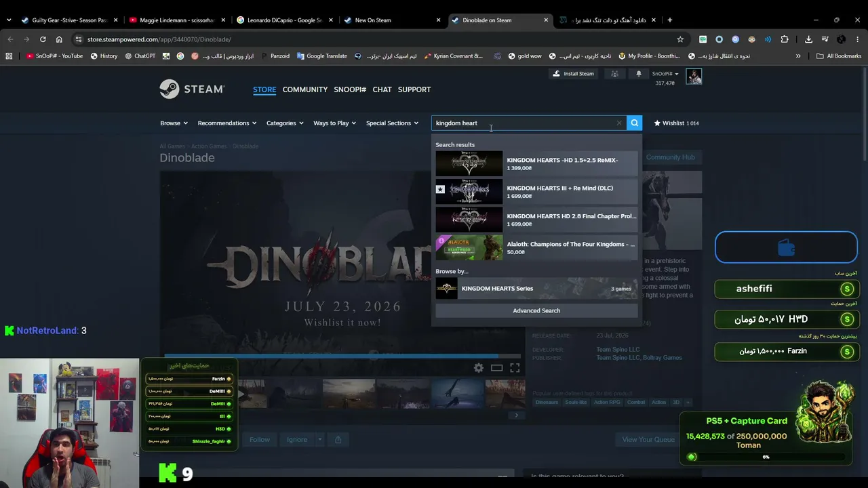Image resolution: width=868 pixels, height=488 pixels.
Task: Go to the browser home page icon
Action: coord(59,39)
